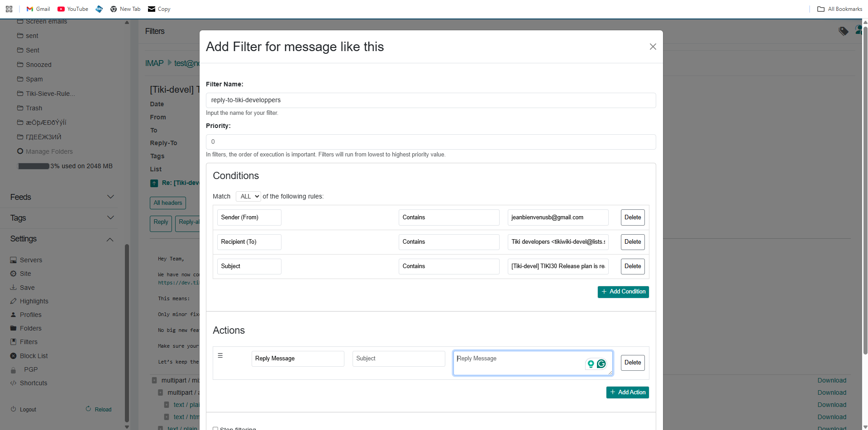
Task: Select the Servers settings icon
Action: tap(13, 260)
